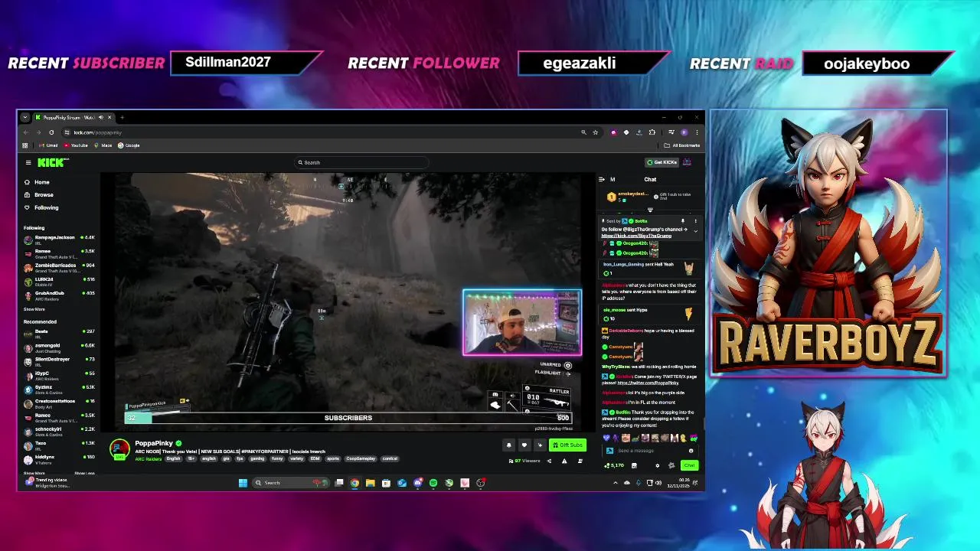
Task: Show More under Following list
Action: pos(34,309)
